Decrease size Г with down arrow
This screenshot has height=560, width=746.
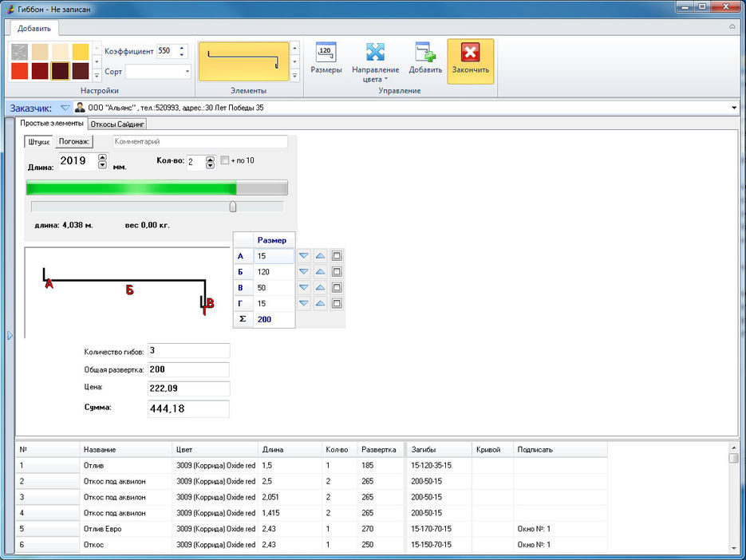[x=304, y=303]
